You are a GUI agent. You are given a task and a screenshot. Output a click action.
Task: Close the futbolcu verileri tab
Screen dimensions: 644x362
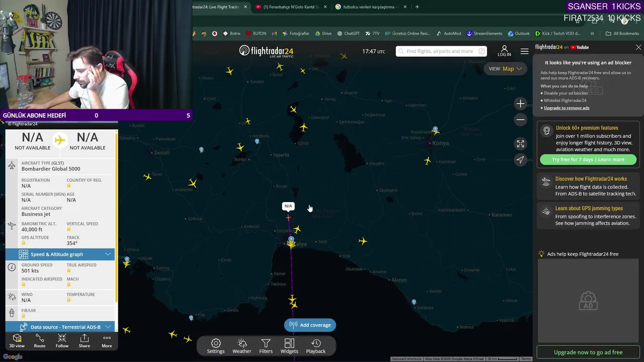pos(405,7)
